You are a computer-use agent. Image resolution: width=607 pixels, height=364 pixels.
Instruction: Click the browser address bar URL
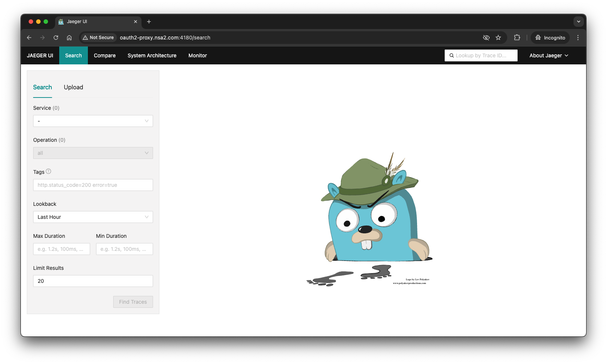(x=165, y=38)
